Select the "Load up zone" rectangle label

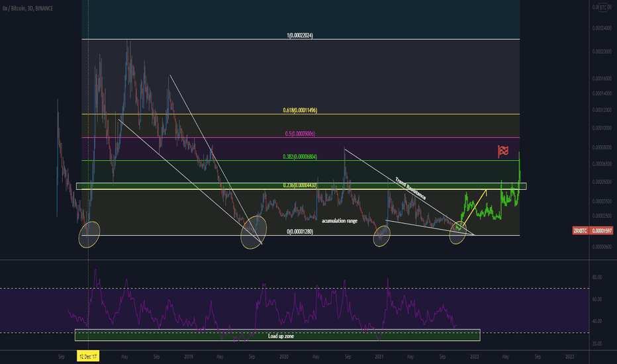[281, 336]
